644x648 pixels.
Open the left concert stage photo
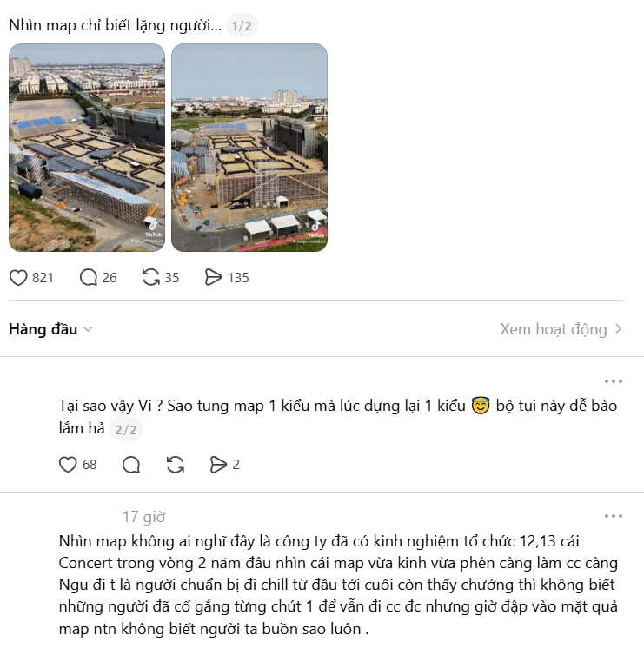tap(87, 148)
